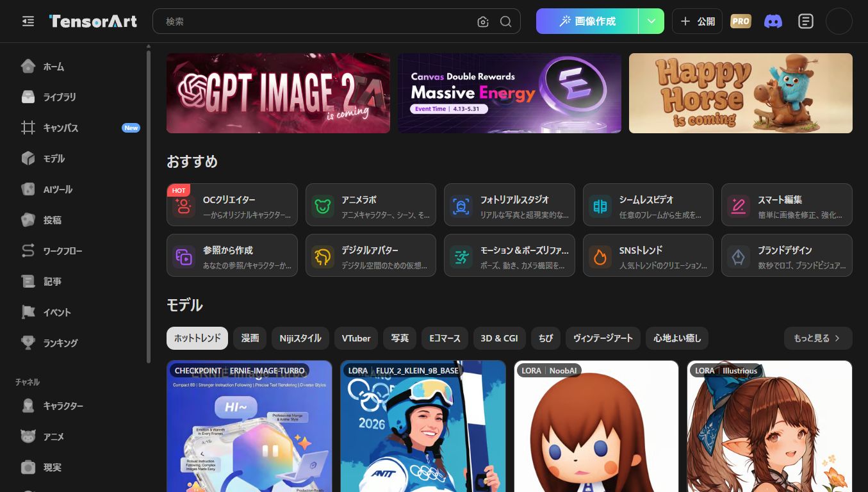This screenshot has height=492, width=868.
Task: Select the 心地よい癒し tab
Action: [677, 338]
